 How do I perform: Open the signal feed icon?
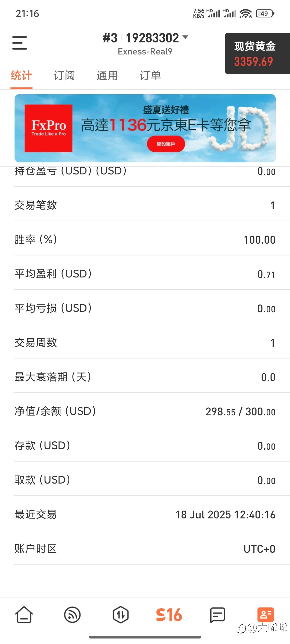pos(73,614)
